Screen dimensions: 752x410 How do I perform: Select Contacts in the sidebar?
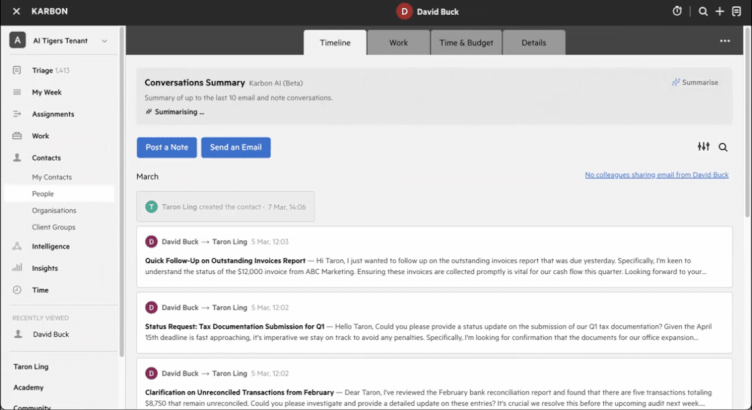(x=46, y=158)
